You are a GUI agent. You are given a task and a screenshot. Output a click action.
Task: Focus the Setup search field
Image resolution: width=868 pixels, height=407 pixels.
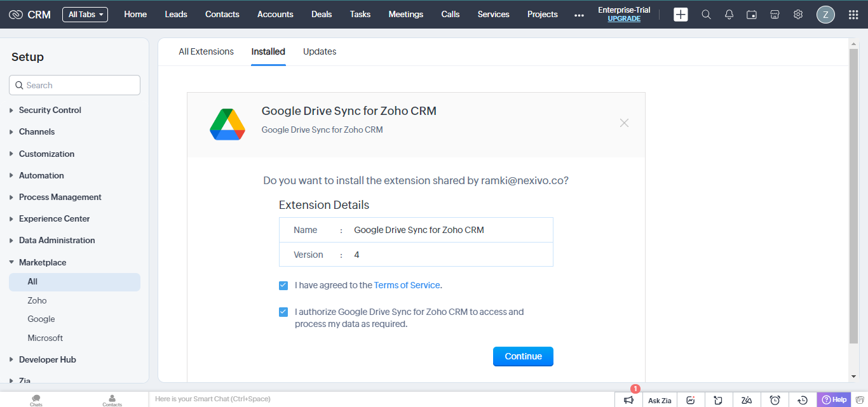click(x=74, y=85)
